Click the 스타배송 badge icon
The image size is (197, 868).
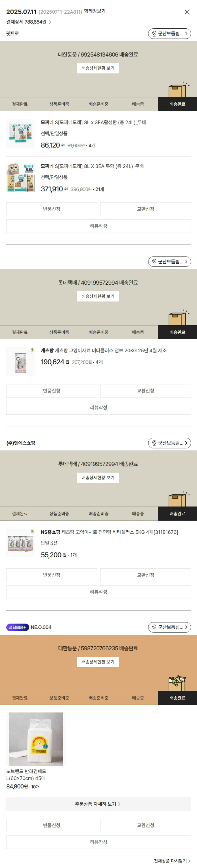18,627
